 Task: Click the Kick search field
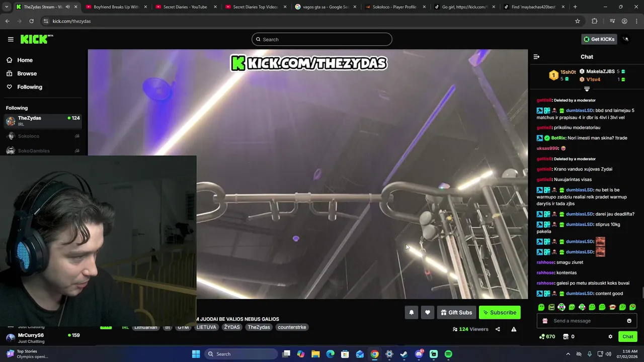click(322, 39)
